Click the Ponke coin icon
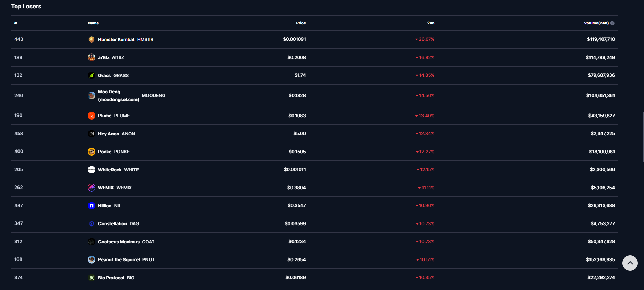 click(91, 152)
